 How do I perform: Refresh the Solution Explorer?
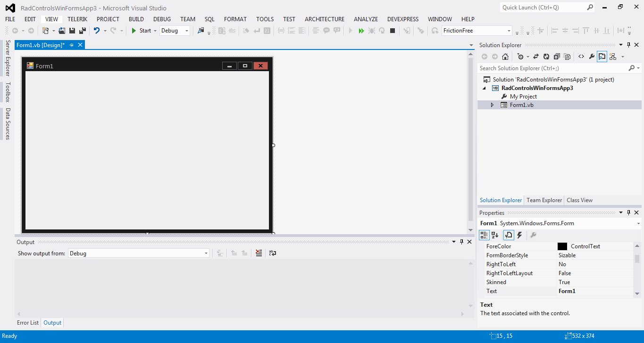click(546, 57)
